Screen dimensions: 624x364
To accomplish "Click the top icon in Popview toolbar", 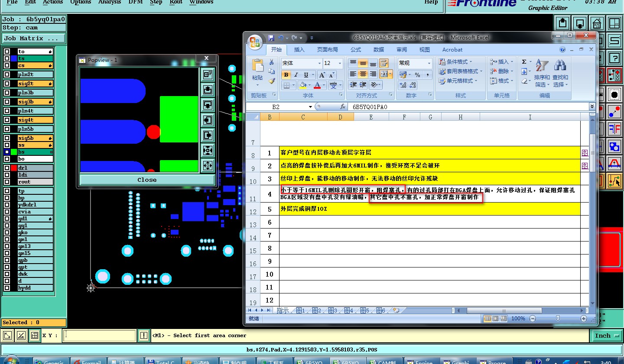I will tap(208, 74).
